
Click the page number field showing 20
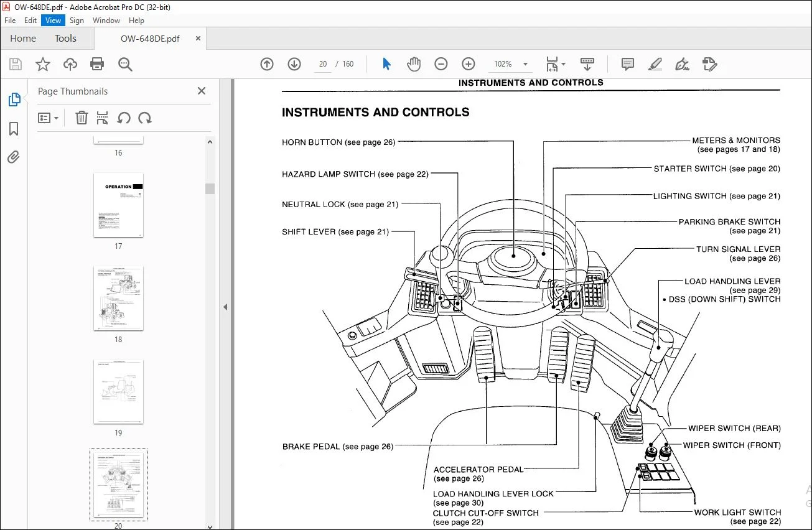[322, 64]
